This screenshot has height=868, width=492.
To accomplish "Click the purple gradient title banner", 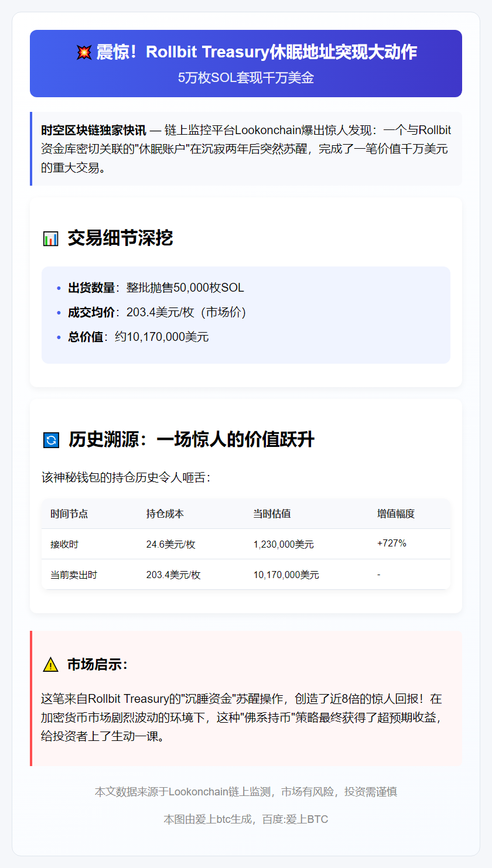I will 246,63.
